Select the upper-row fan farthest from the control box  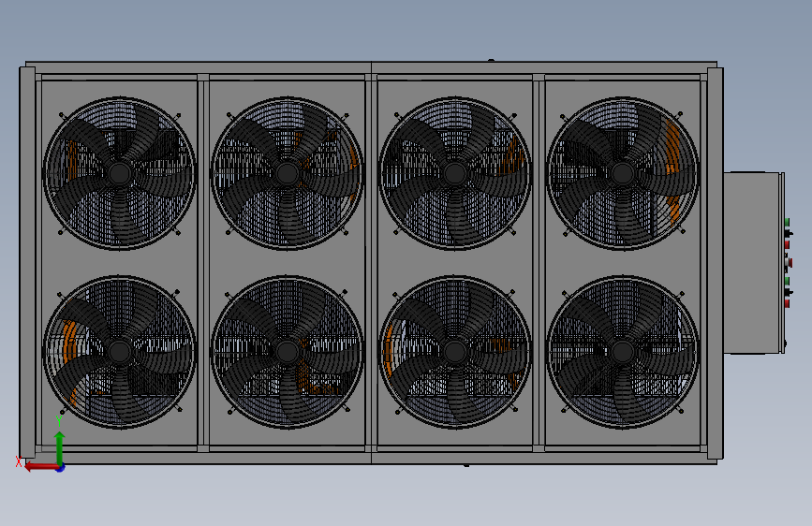tap(120, 173)
